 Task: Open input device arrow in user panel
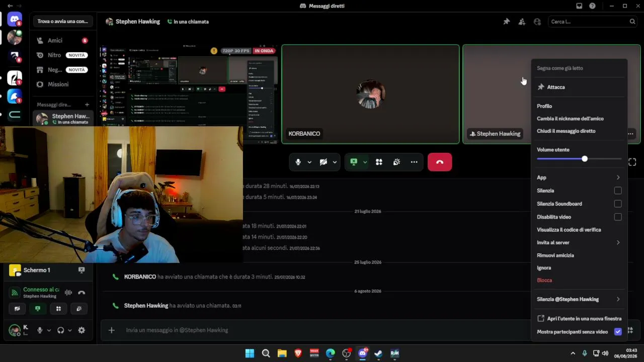(x=49, y=330)
